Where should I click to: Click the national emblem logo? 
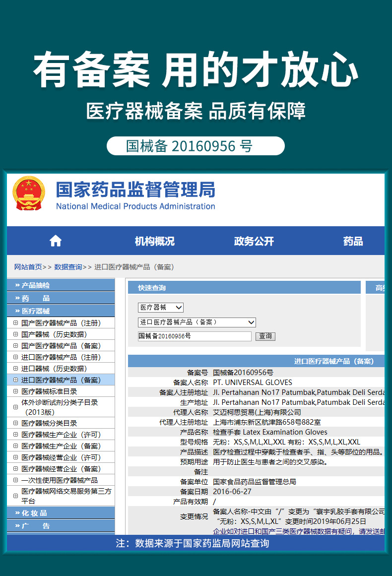29,193
